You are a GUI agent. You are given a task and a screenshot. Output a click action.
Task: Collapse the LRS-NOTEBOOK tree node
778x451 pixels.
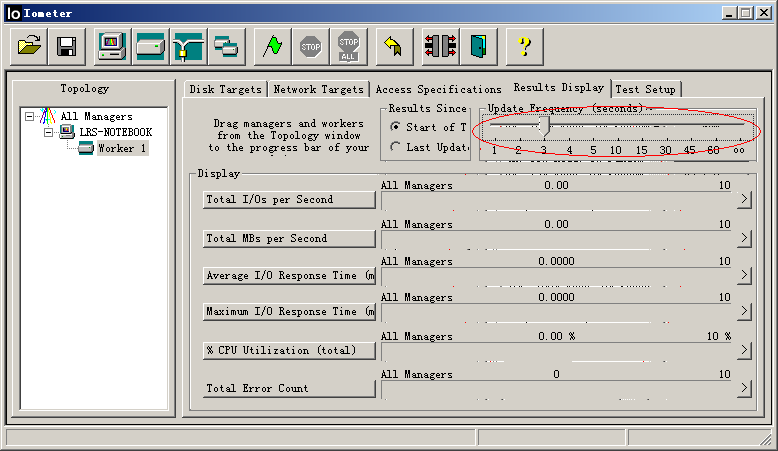46,132
